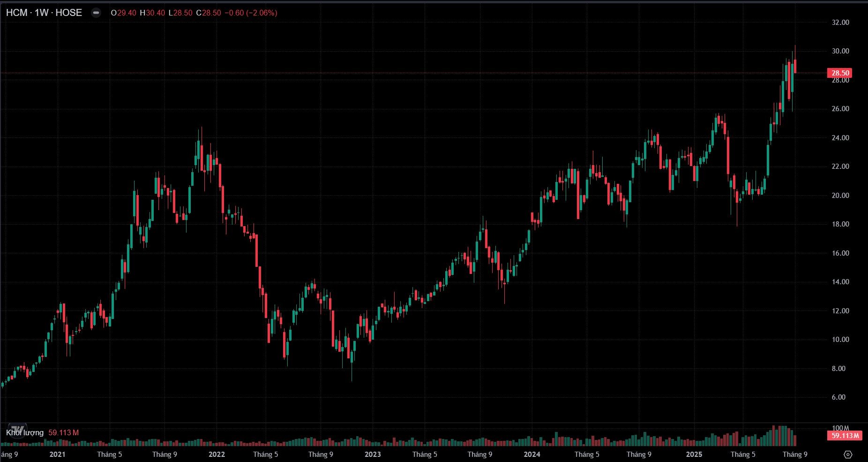Click the hexagon chart settings icon
The height and width of the screenshot is (462, 868).
pyautogui.click(x=847, y=454)
